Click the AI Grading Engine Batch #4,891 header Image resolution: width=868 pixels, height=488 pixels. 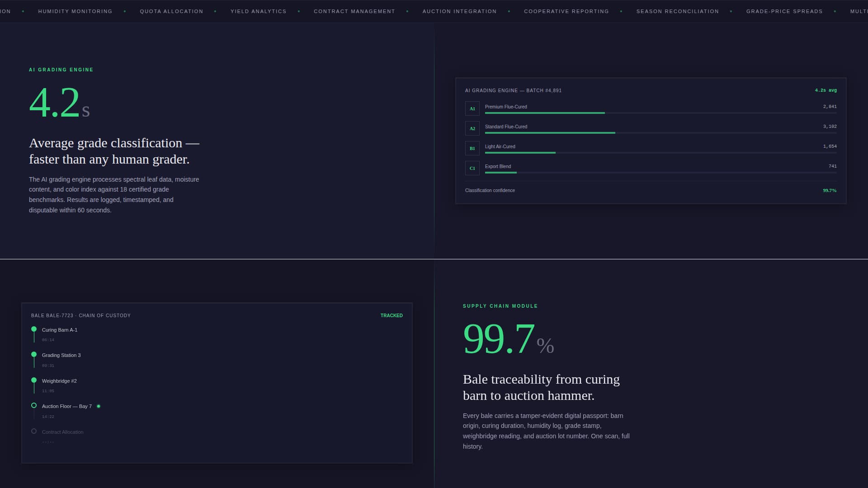point(513,90)
